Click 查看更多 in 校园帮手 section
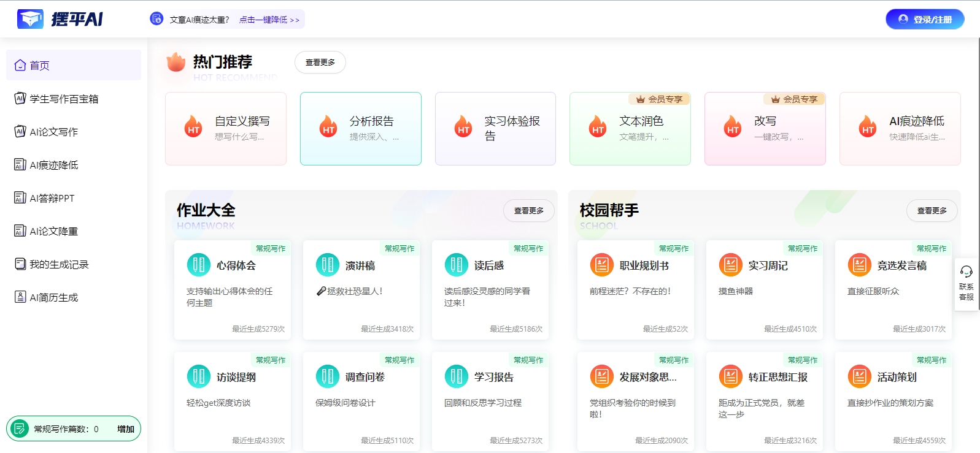 click(932, 210)
